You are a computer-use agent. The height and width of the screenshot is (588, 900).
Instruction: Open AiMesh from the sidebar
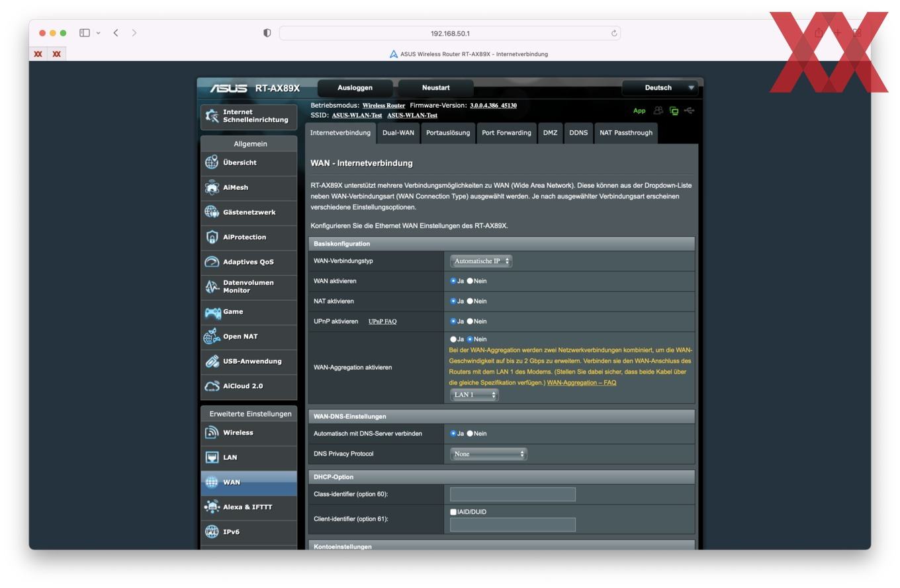(x=248, y=187)
